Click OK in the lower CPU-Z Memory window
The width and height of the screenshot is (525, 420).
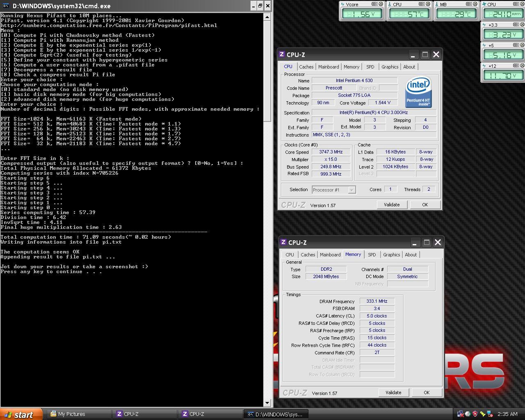coord(427,393)
